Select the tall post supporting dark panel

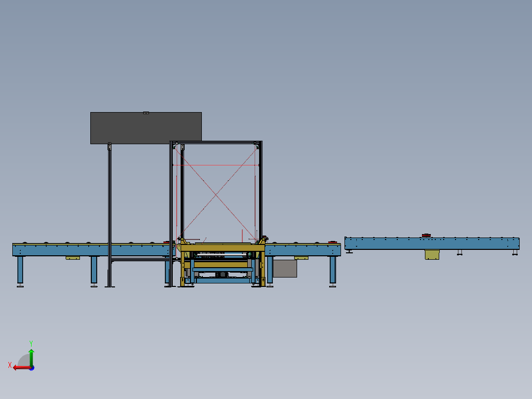pos(110,215)
